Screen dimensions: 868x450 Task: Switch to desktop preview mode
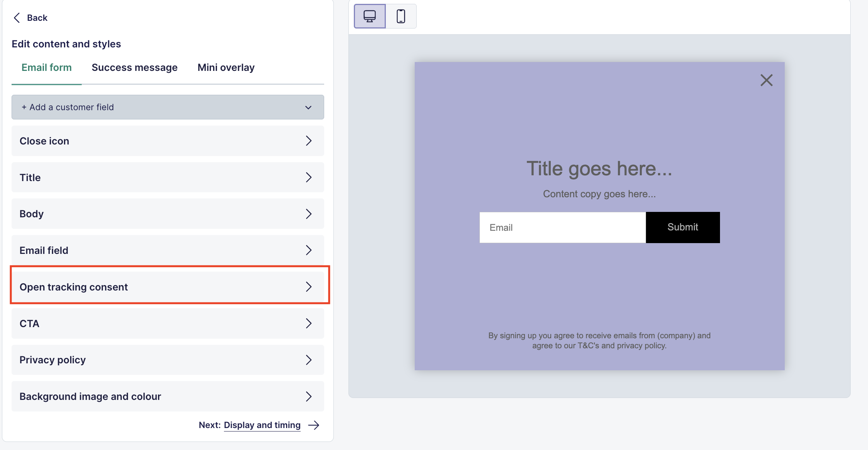(x=370, y=16)
